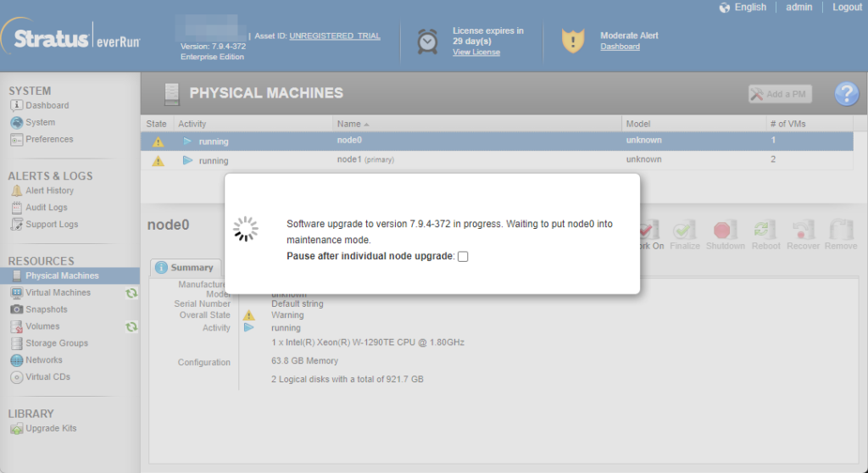868x473 pixels.
Task: Click the Snapshots camera icon
Action: pos(17,309)
